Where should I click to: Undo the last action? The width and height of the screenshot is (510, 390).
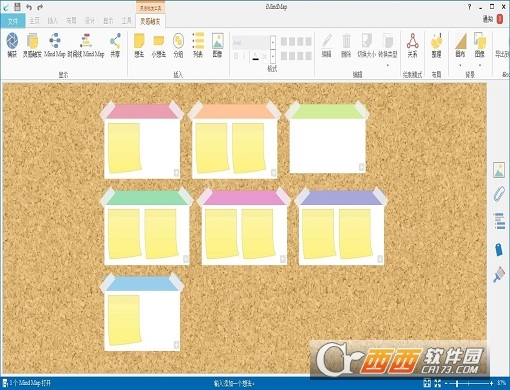29,7
